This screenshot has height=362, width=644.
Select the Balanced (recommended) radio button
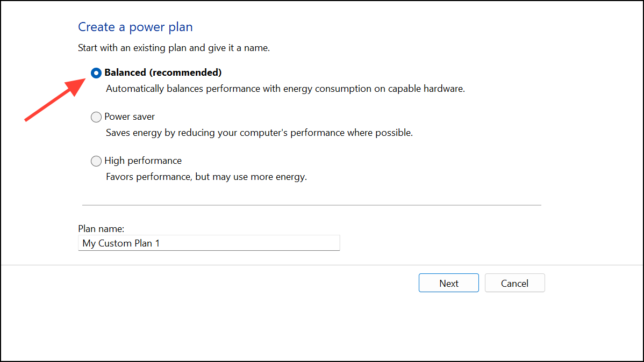point(96,73)
